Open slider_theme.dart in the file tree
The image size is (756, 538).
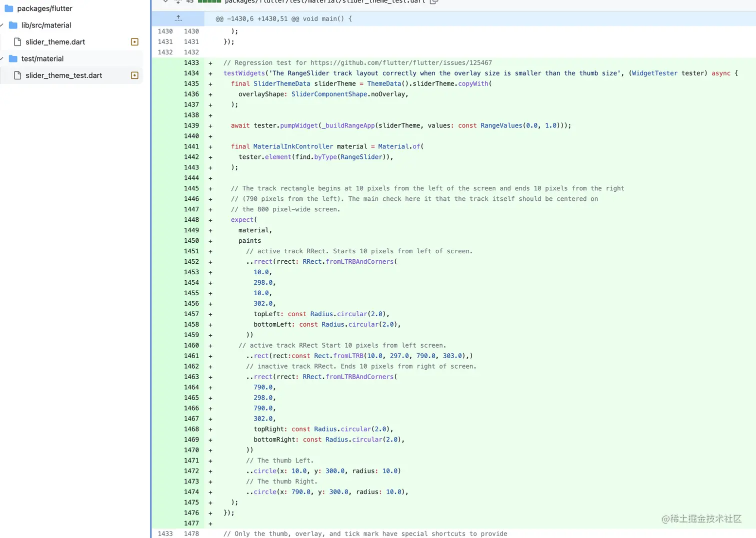55,42
